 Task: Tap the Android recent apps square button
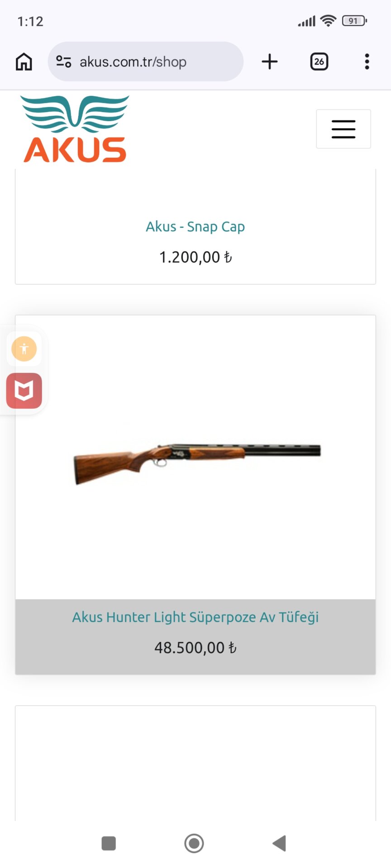tap(109, 843)
